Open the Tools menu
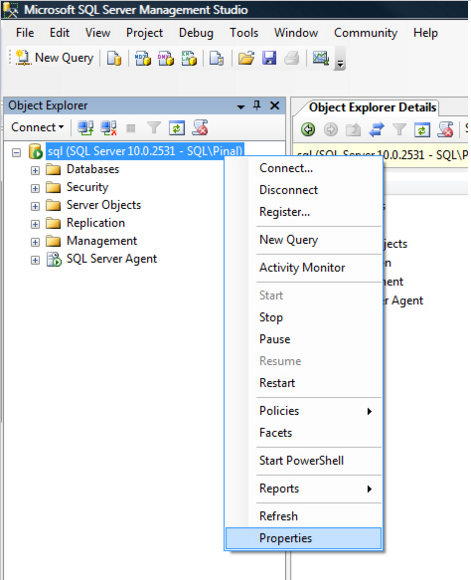The height and width of the screenshot is (580, 471). [x=244, y=33]
